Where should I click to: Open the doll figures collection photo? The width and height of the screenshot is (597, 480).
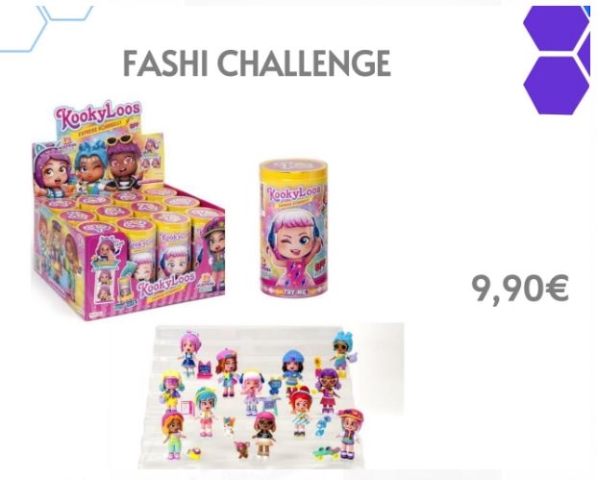coord(271,397)
